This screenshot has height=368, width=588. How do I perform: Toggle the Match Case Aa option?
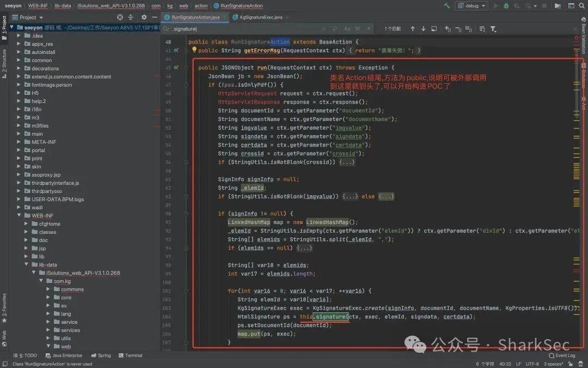point(347,28)
